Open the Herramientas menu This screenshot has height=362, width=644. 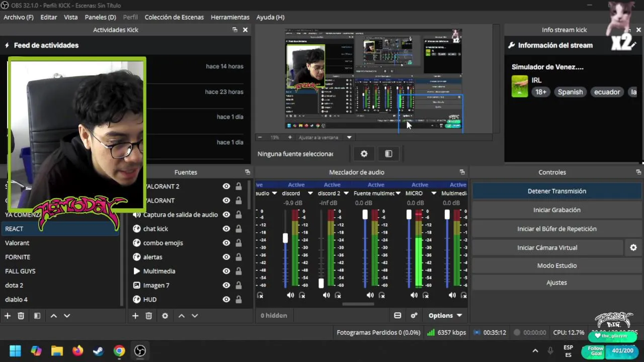230,17
